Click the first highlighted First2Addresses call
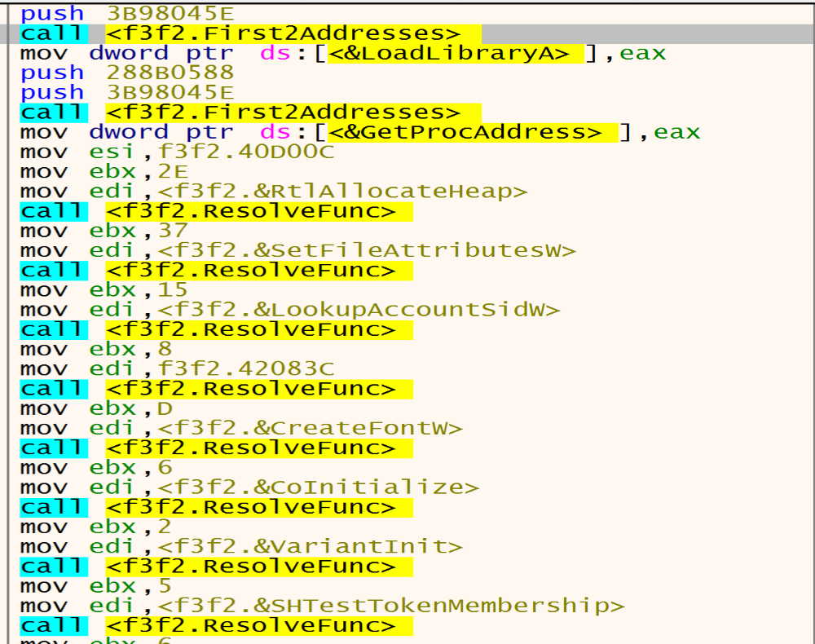 pyautogui.click(x=244, y=33)
